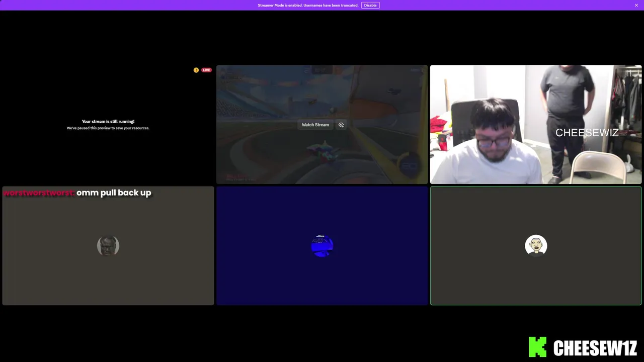This screenshot has height=362, width=644.
Task: Select the CHEESEWIZ webcam video tile
Action: tap(536, 124)
